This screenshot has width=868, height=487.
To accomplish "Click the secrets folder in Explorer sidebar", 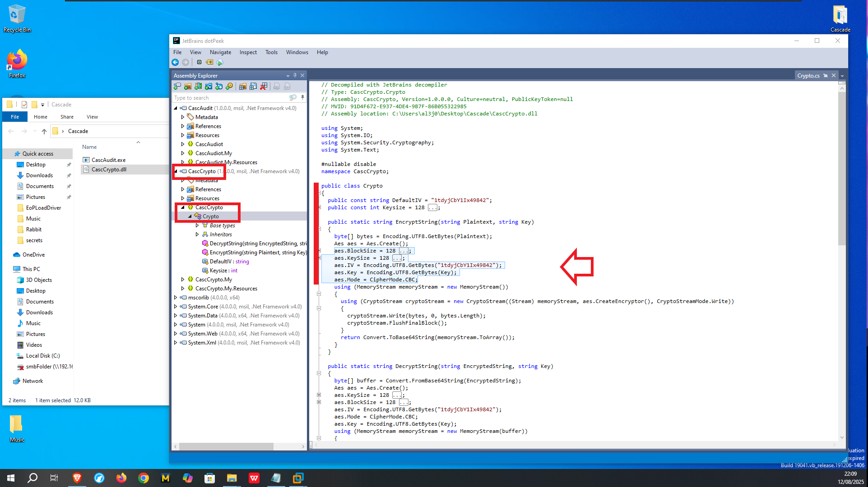I will (x=34, y=240).
